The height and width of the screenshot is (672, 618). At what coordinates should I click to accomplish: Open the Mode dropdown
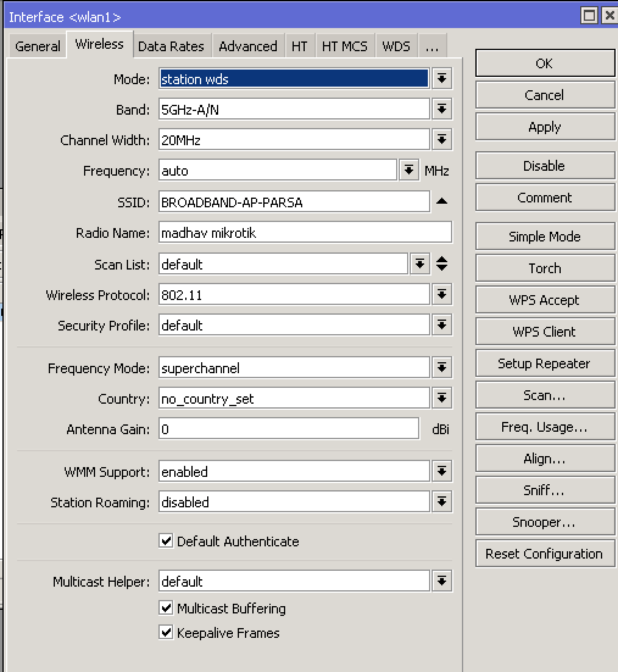pos(442,78)
